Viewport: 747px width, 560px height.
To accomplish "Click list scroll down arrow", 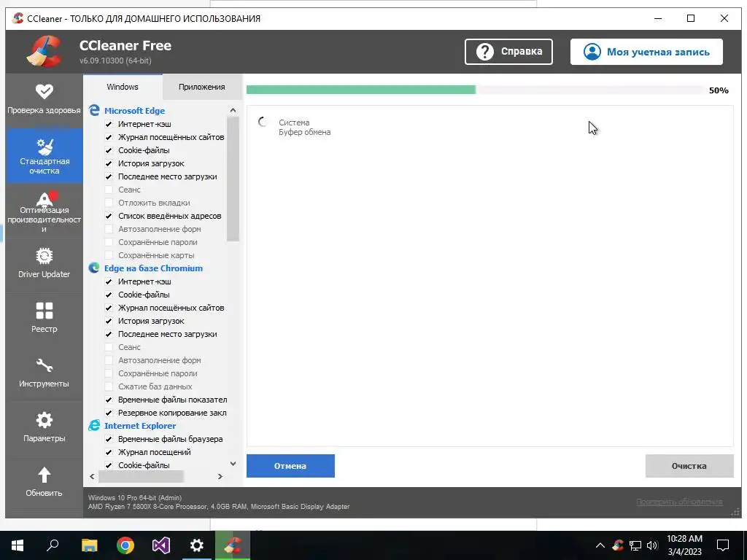I will [233, 463].
